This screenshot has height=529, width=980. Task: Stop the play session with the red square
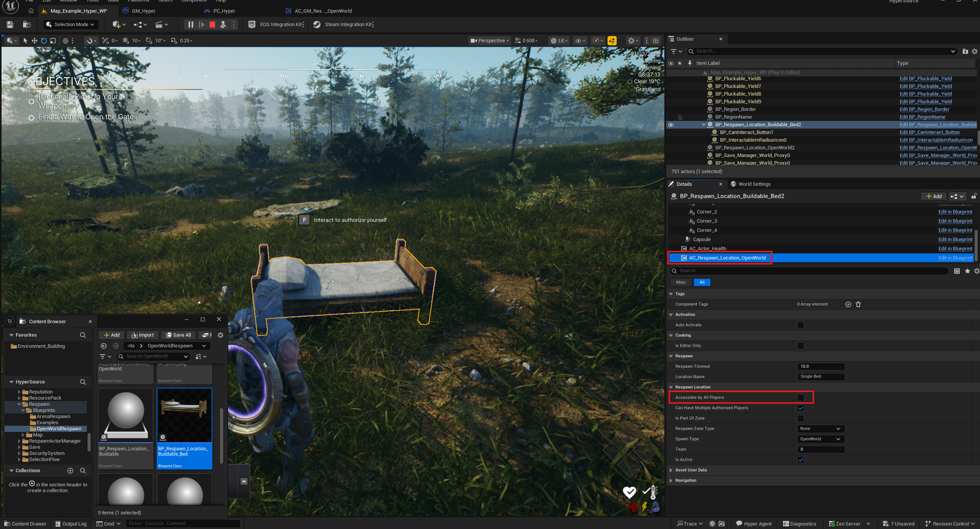(212, 25)
